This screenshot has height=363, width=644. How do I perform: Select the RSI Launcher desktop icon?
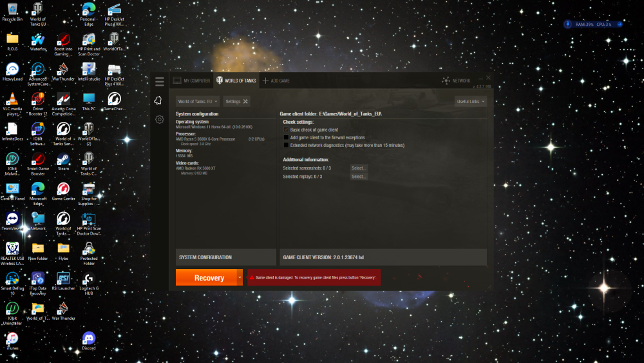coord(63,282)
